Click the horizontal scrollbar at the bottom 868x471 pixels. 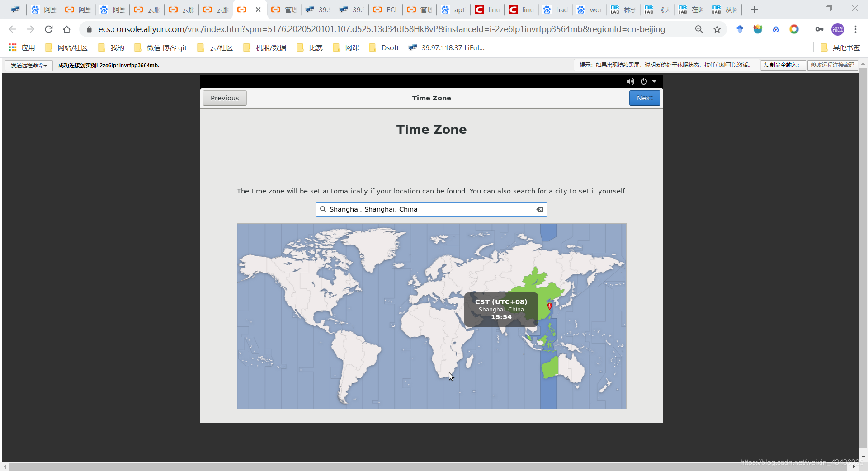[429, 467]
